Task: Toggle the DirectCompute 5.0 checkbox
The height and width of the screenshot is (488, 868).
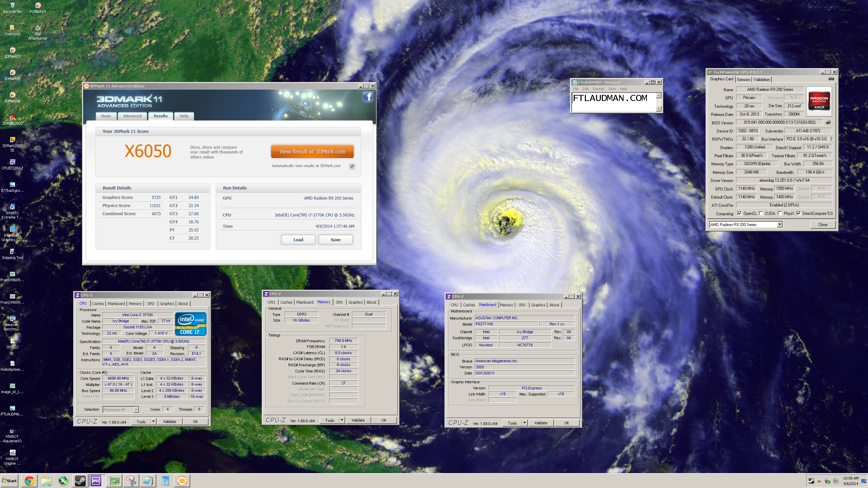Action: (x=798, y=213)
